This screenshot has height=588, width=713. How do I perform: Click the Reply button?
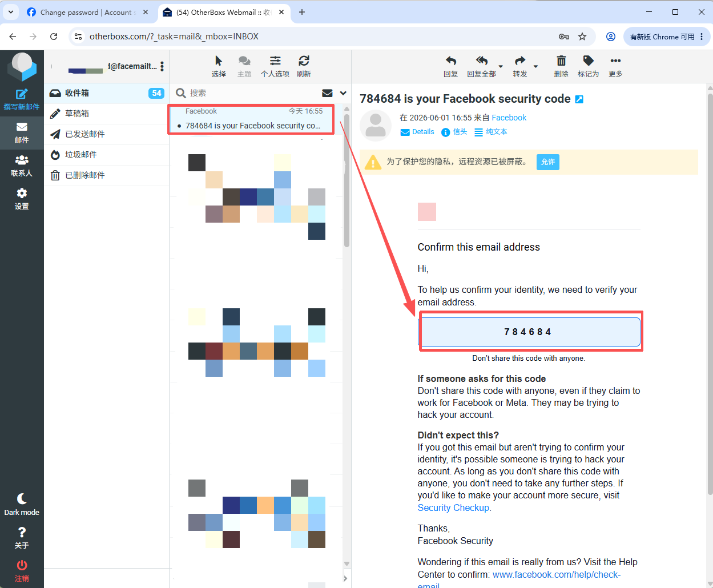click(451, 66)
